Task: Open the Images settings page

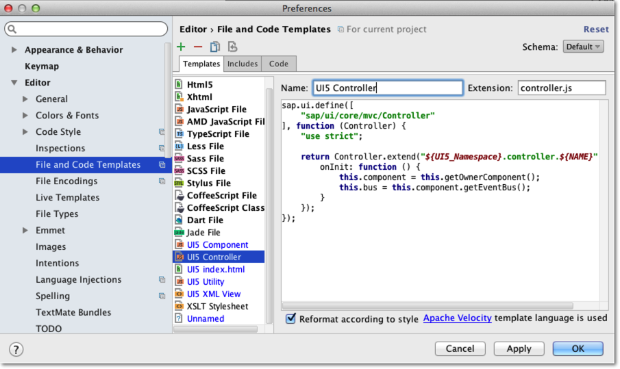Action: (51, 247)
